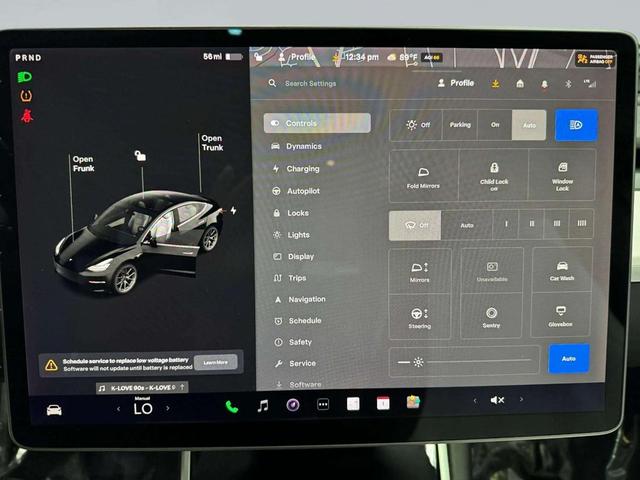
Task: Open the Autopilot settings tab
Action: 296,191
